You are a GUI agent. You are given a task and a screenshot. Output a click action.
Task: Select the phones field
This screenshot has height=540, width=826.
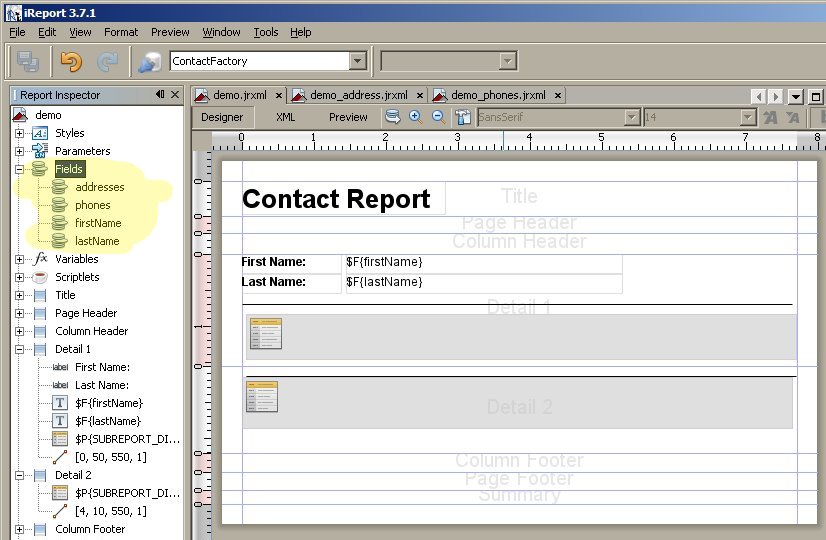[x=93, y=205]
